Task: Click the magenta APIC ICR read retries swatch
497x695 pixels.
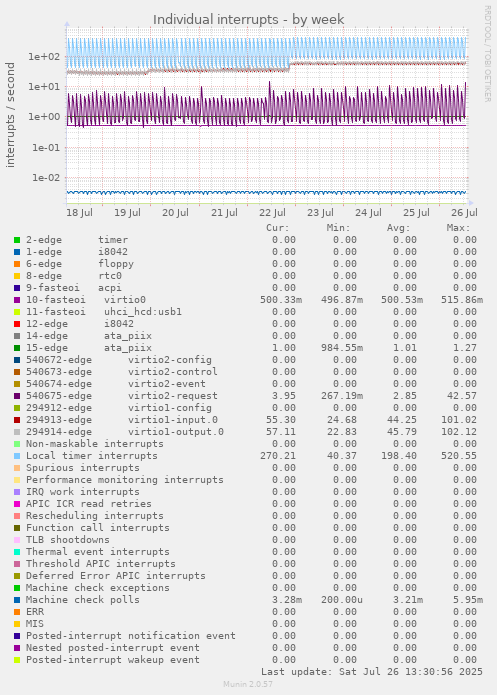Action: click(17, 504)
